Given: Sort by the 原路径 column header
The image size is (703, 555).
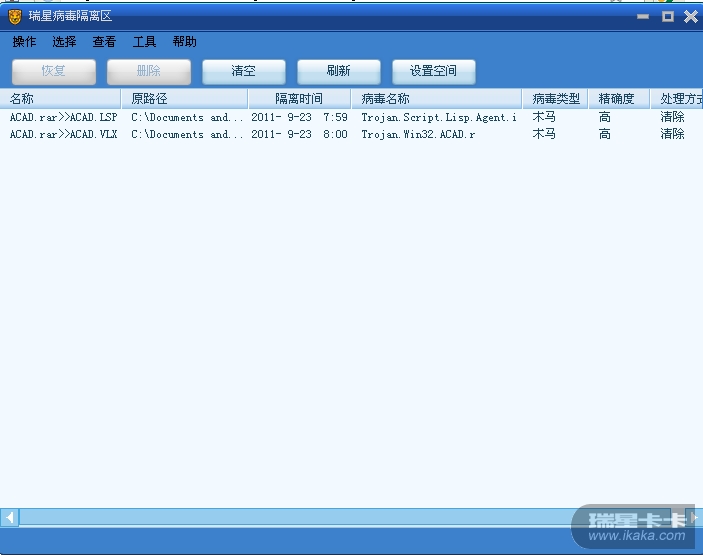Looking at the screenshot, I should click(184, 99).
